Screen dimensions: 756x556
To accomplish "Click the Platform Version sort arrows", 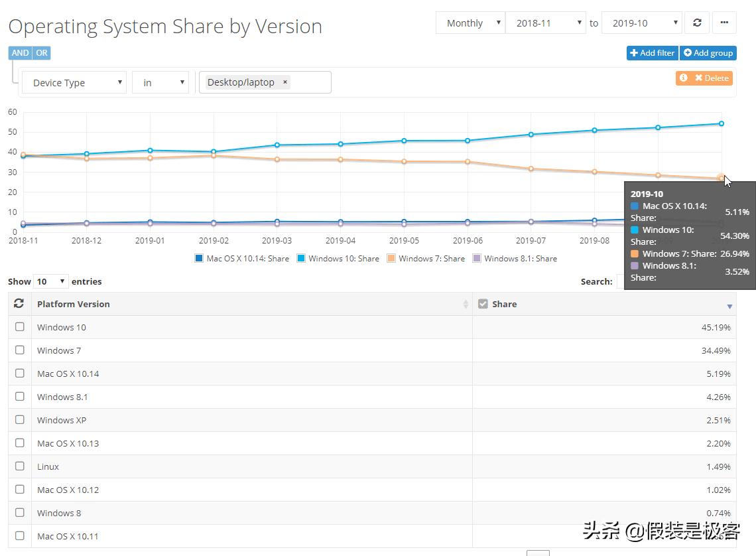I will [466, 303].
